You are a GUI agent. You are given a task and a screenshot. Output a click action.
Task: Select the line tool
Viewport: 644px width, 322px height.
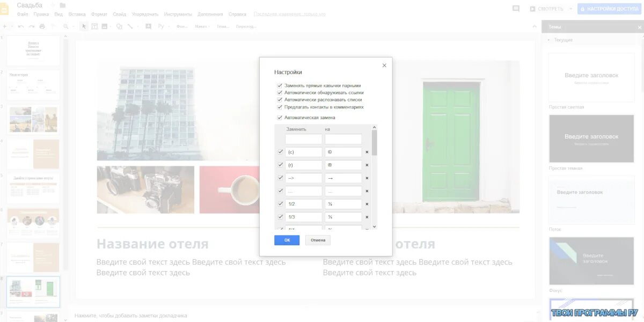click(130, 26)
